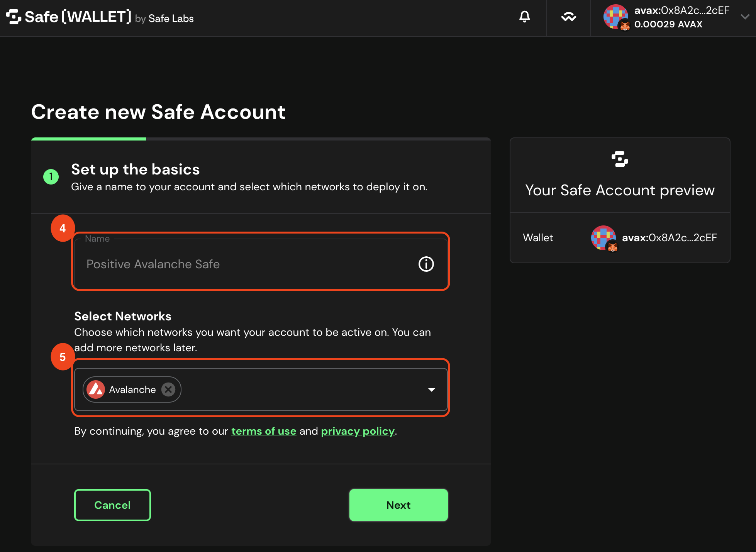Viewport: 756px width, 552px height.
Task: Expand the connected wallet account chevron
Action: pyautogui.click(x=745, y=17)
